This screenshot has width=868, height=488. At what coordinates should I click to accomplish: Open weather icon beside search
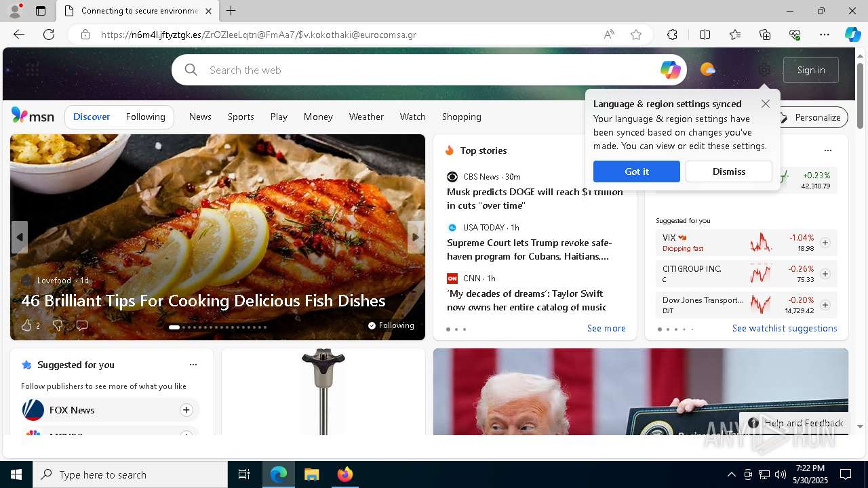(707, 69)
